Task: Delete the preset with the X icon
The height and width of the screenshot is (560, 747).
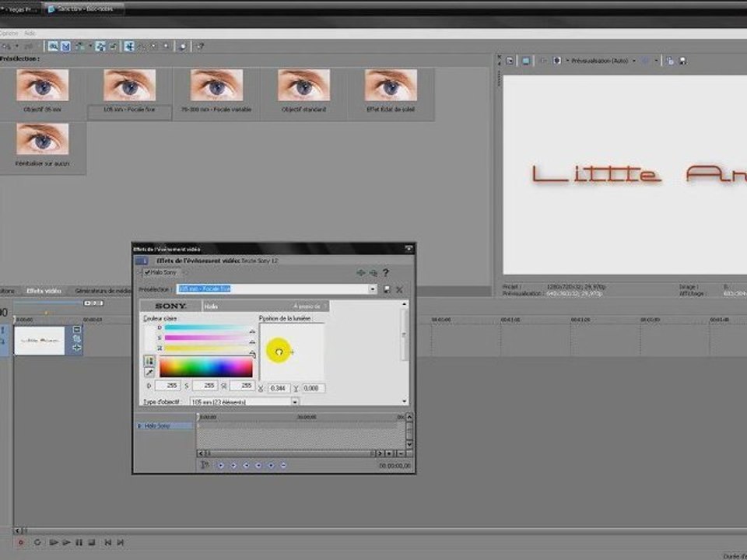Action: tap(399, 289)
